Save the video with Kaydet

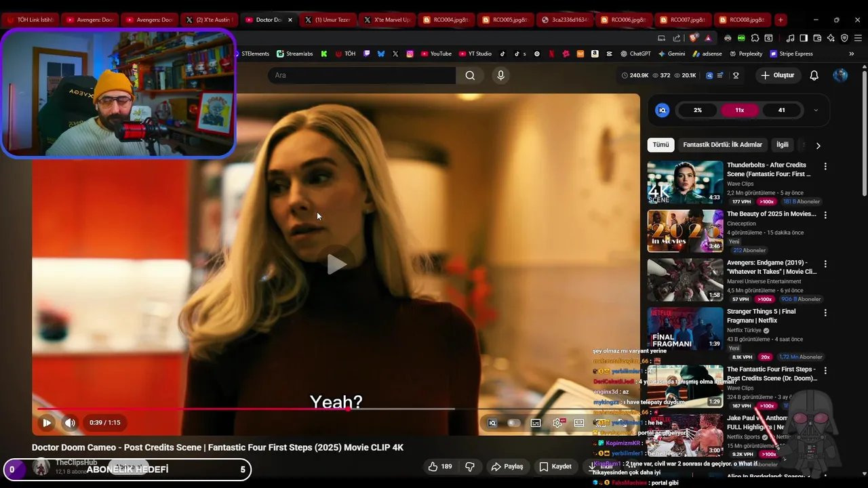click(555, 466)
